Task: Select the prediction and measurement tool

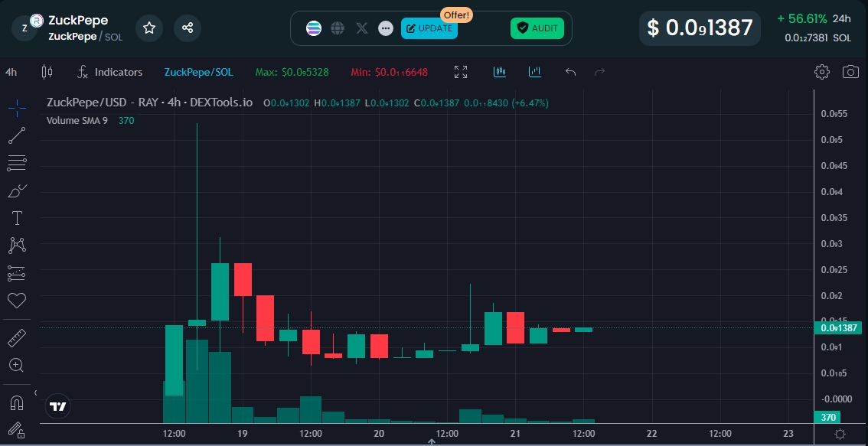Action: (x=17, y=273)
